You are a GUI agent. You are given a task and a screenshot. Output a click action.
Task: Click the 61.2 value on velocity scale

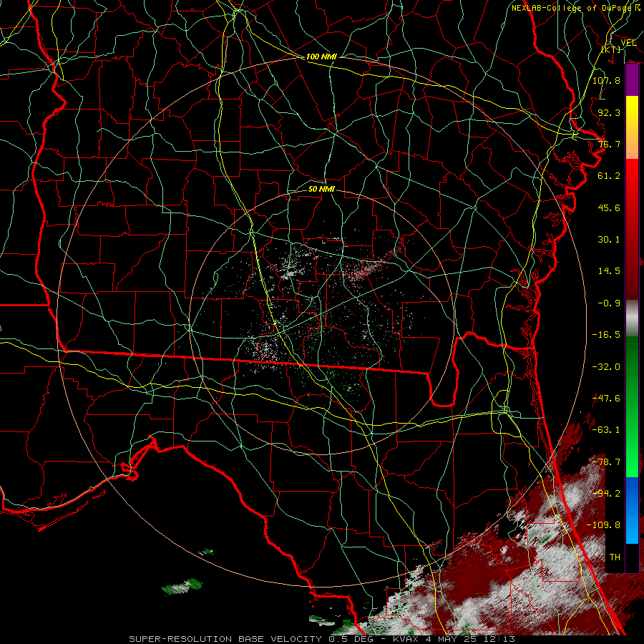point(609,176)
